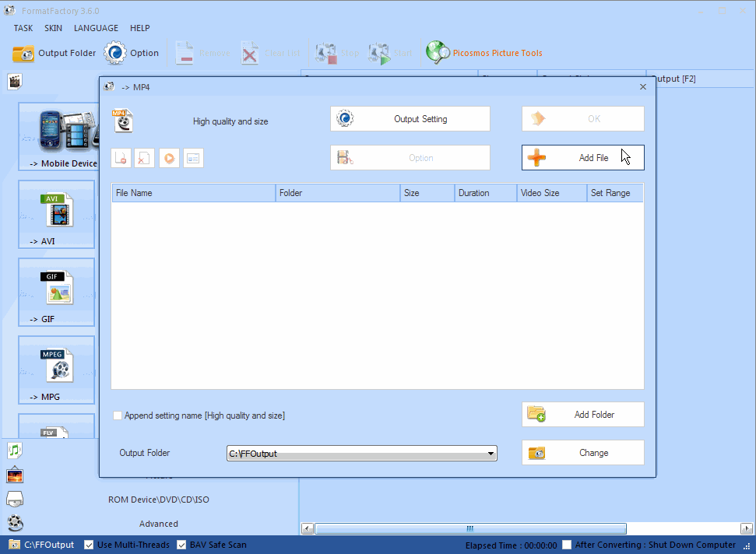
Task: Uncheck BAV Safe Scan
Action: 181,545
